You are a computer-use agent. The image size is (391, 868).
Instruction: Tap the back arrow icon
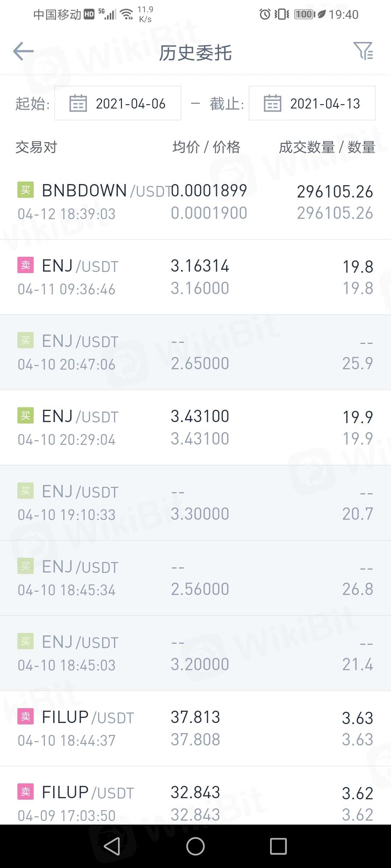(24, 51)
